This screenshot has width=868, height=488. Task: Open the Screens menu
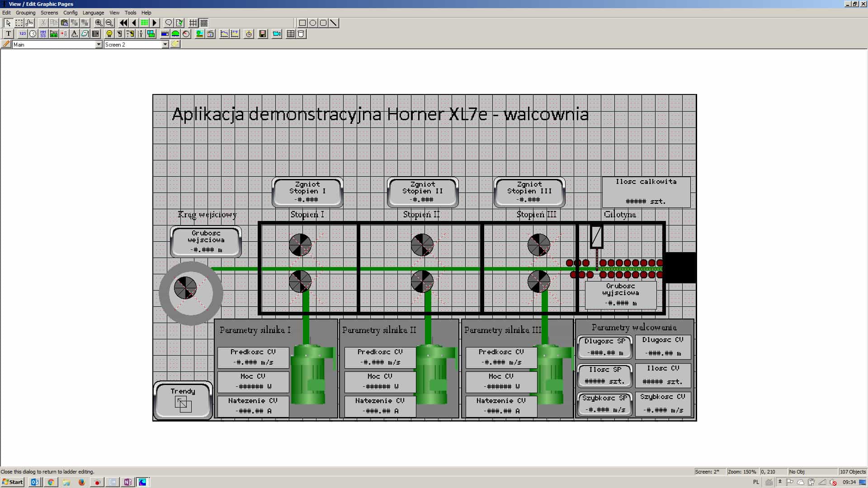coord(49,13)
